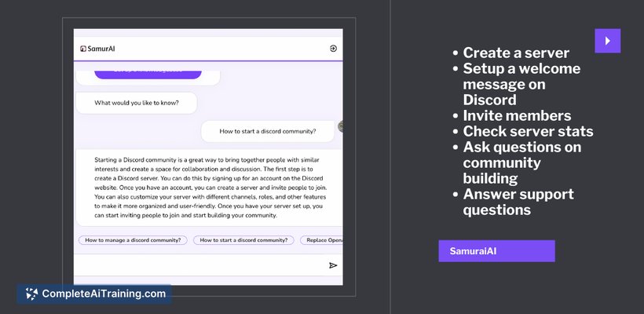This screenshot has width=644, height=314.
Task: Select 'How to start a discord community?' suggestion chip
Action: point(243,240)
